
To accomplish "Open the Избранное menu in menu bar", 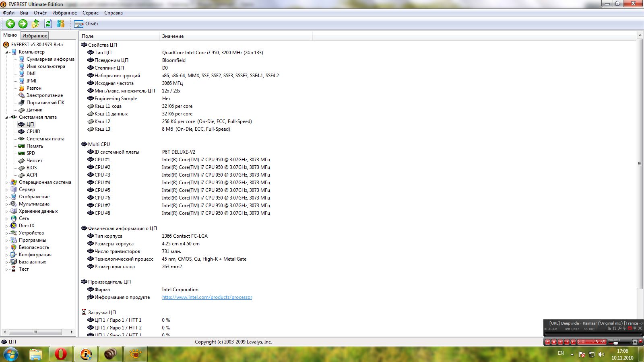I will (64, 13).
